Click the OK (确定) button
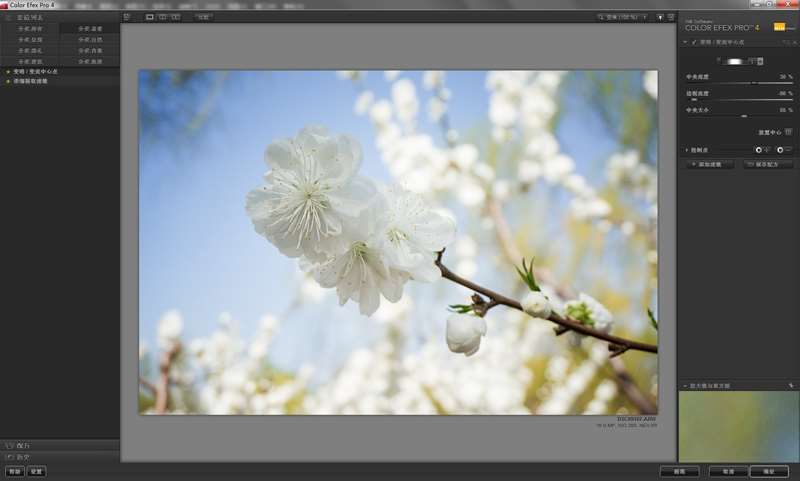Image resolution: width=800 pixels, height=481 pixels. [x=768, y=471]
